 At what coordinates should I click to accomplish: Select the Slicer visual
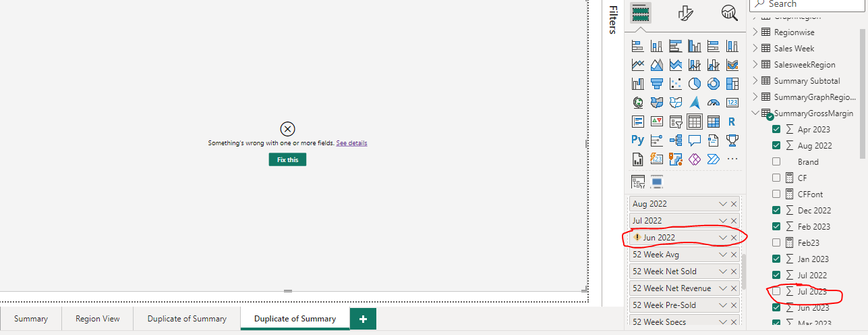coord(675,122)
